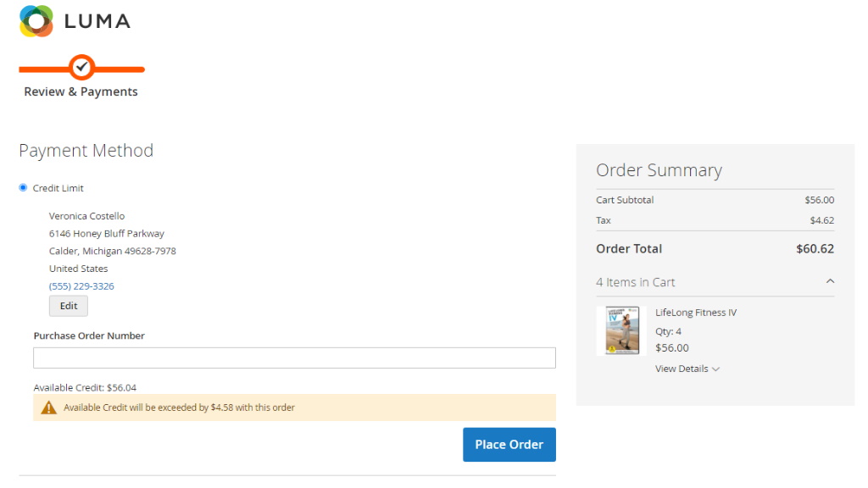868x488 pixels.
Task: Click the LifeLong Fitness IV product name
Action: (696, 313)
